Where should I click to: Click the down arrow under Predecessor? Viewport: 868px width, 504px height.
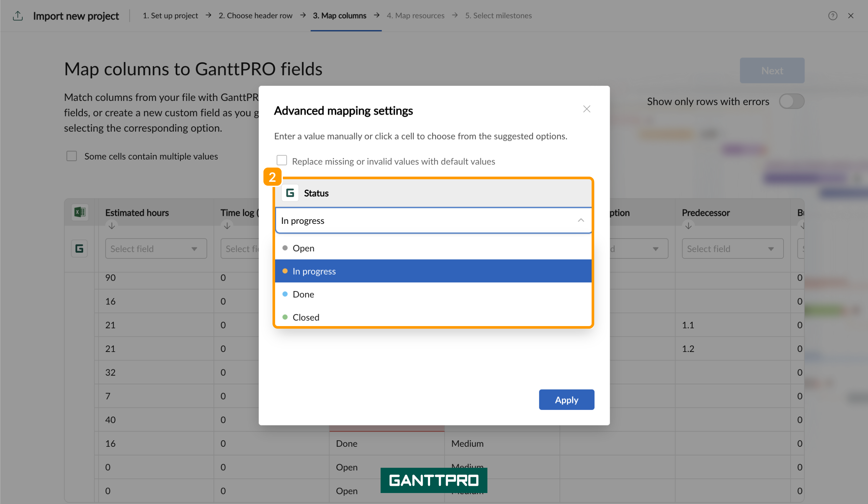point(688,226)
